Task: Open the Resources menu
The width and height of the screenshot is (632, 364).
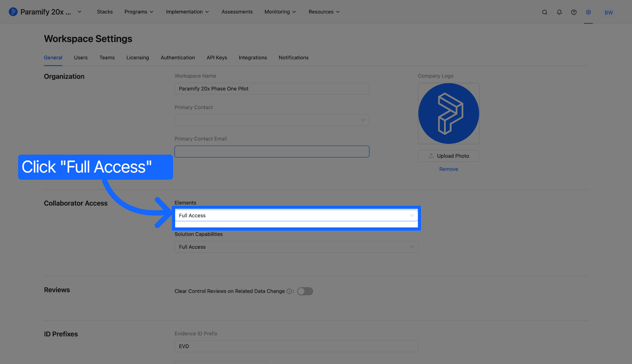Action: (324, 12)
